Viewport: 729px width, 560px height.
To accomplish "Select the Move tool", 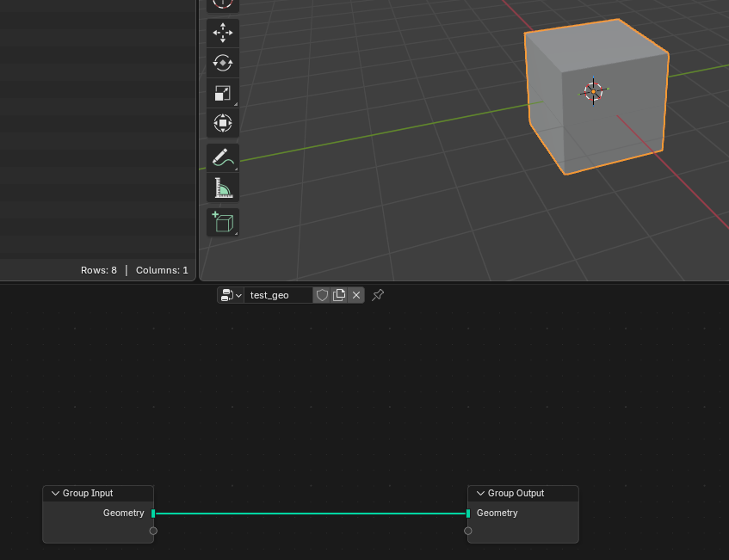I will (x=223, y=33).
